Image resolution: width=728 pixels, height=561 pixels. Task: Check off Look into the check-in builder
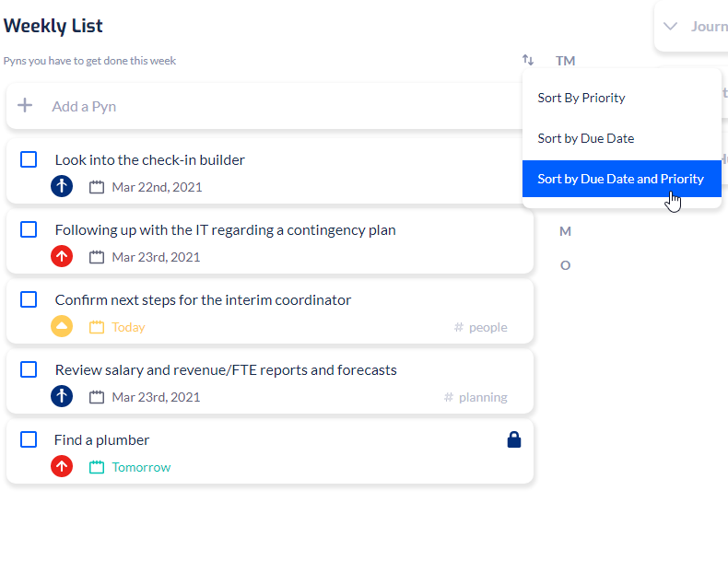tap(29, 159)
